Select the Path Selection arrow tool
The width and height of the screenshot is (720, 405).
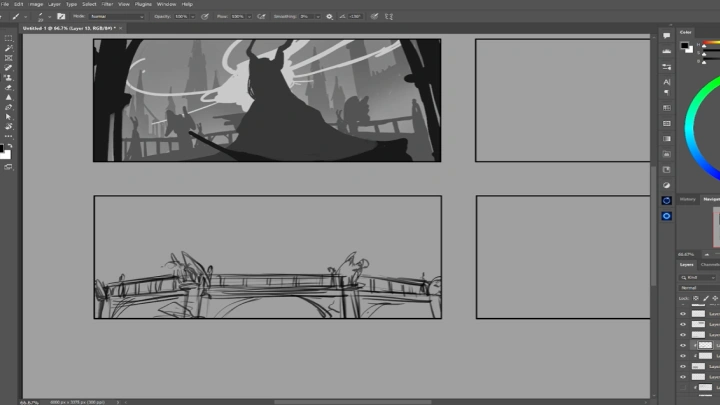coord(8,117)
